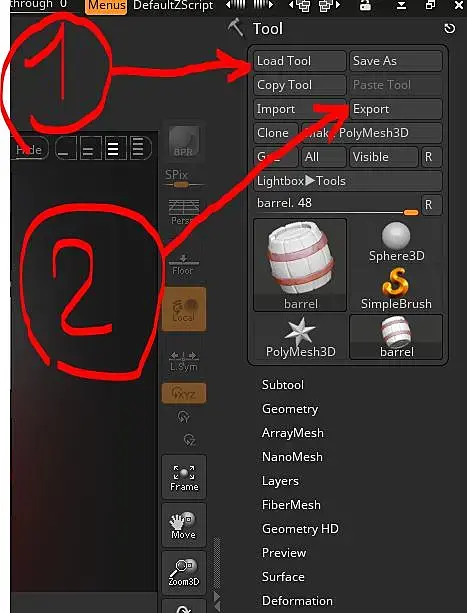Screen dimensions: 467x613
Task: Toggle the Floor grid icon
Action: pos(183,264)
